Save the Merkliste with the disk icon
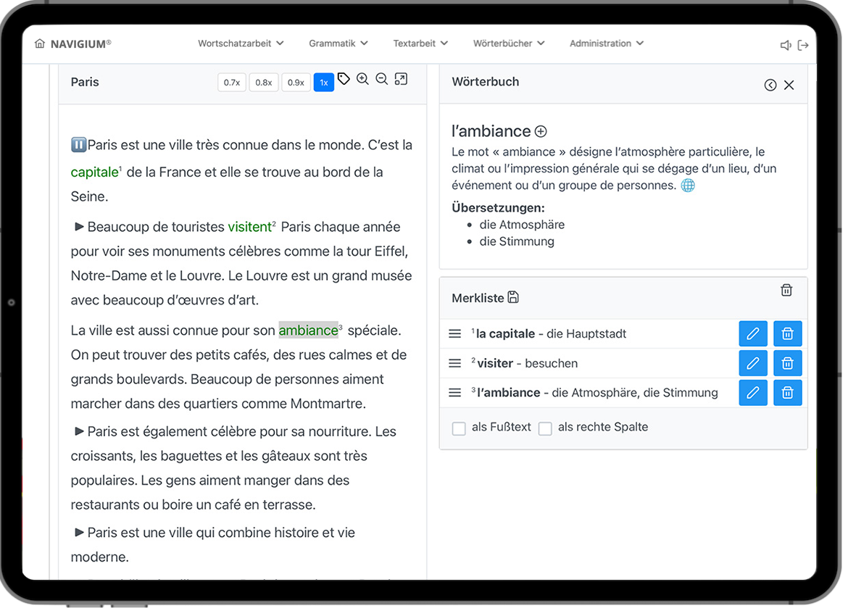The image size is (856, 616). click(513, 297)
